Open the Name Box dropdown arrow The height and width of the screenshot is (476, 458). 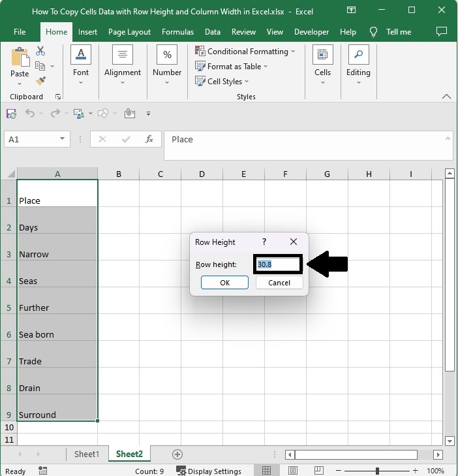coord(62,138)
